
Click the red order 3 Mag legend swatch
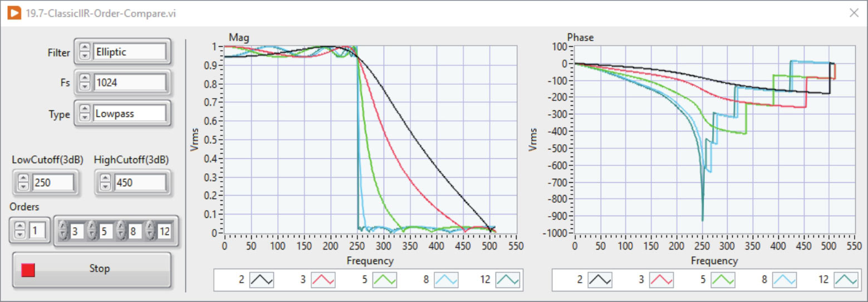coord(323,280)
